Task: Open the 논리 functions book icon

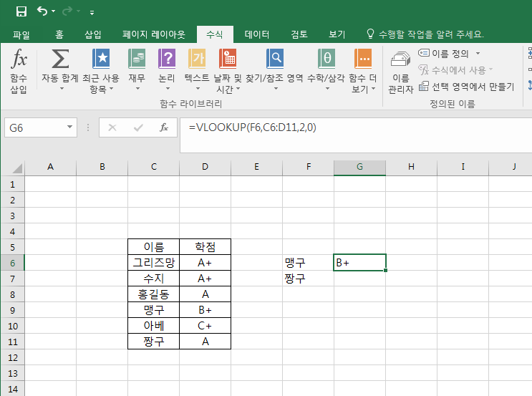Action: (167, 59)
